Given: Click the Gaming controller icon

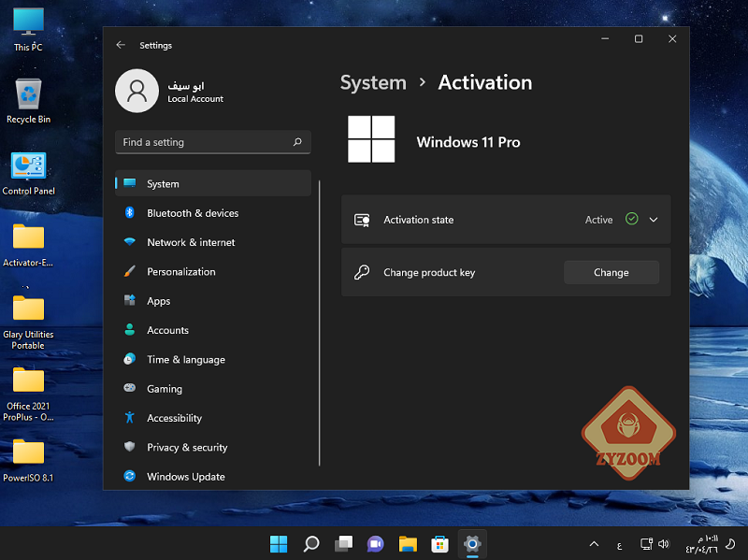Looking at the screenshot, I should click(x=129, y=388).
